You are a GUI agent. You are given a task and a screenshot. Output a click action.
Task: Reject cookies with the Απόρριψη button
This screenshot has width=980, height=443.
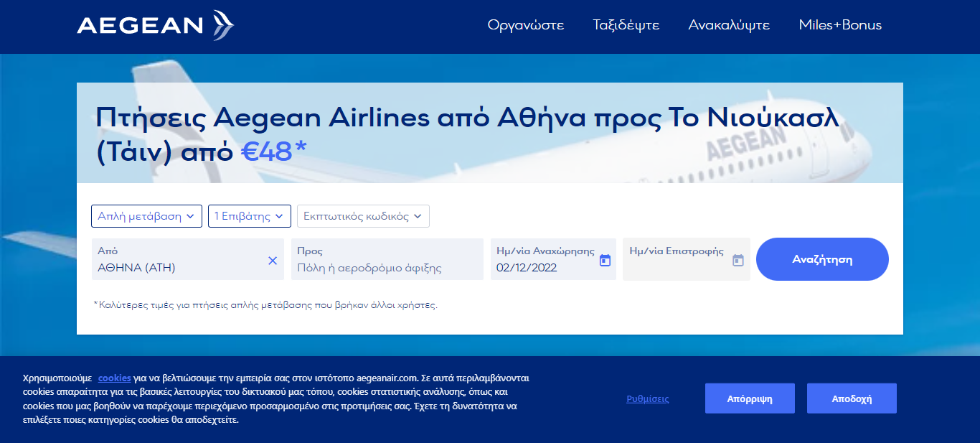click(x=750, y=398)
